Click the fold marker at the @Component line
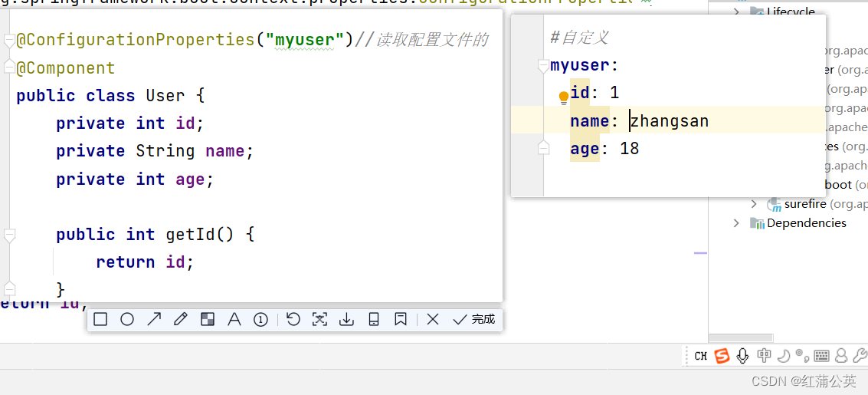 (x=8, y=67)
